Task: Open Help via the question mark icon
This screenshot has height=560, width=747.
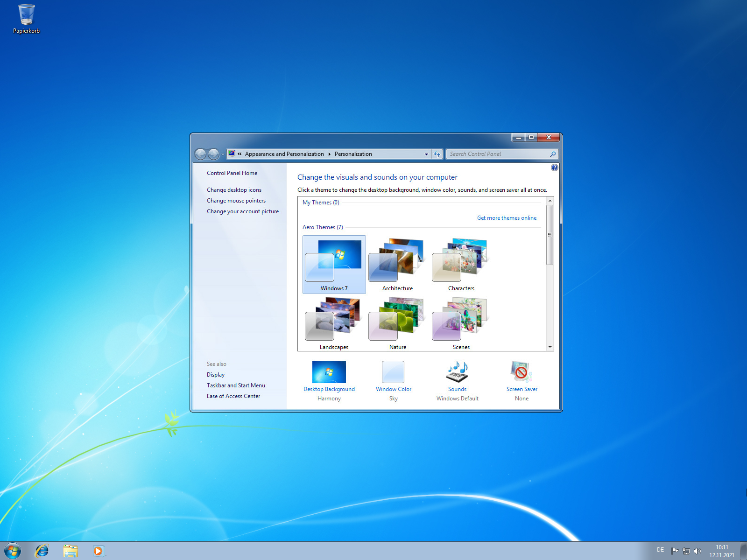Action: click(554, 168)
